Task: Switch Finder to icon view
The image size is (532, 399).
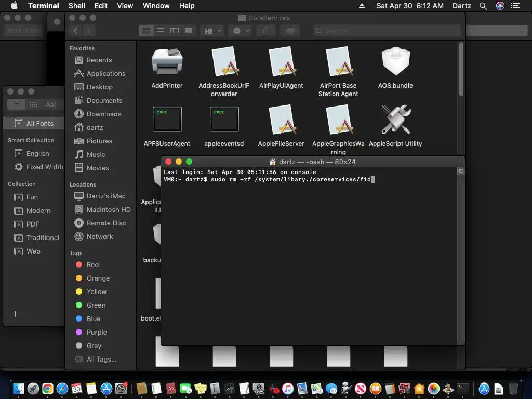Action: click(146, 31)
